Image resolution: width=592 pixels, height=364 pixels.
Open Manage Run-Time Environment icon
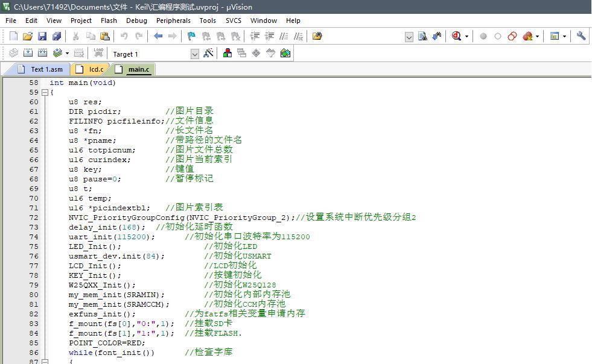(256, 53)
